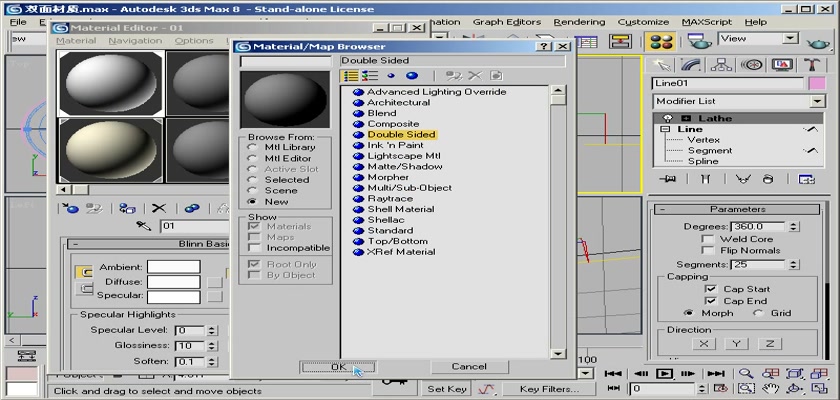Switch browser to View Large Icons

point(412,76)
